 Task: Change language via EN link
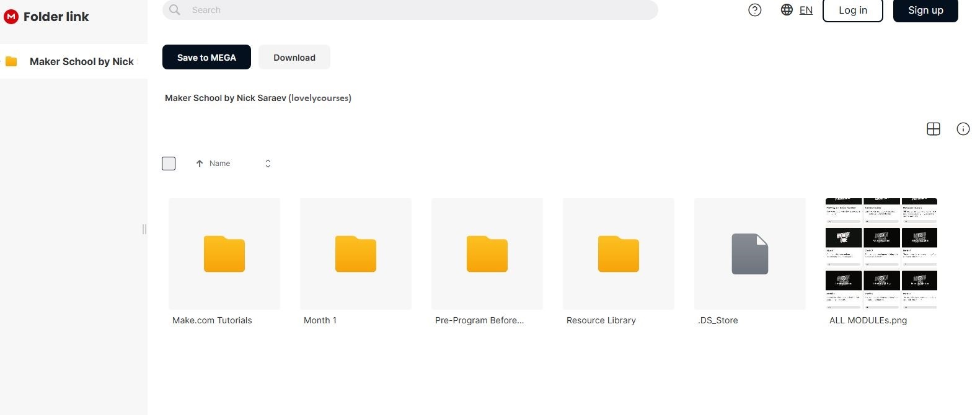[x=806, y=10]
